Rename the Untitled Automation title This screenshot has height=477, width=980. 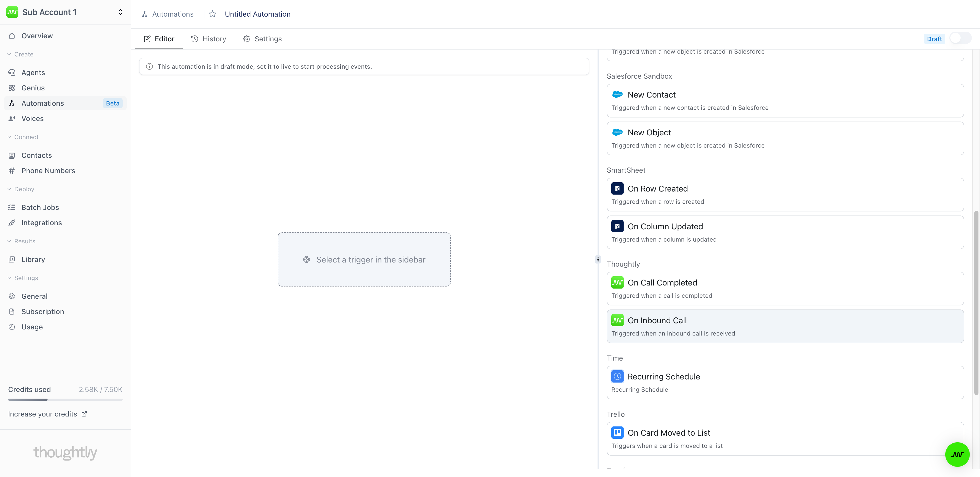(258, 14)
